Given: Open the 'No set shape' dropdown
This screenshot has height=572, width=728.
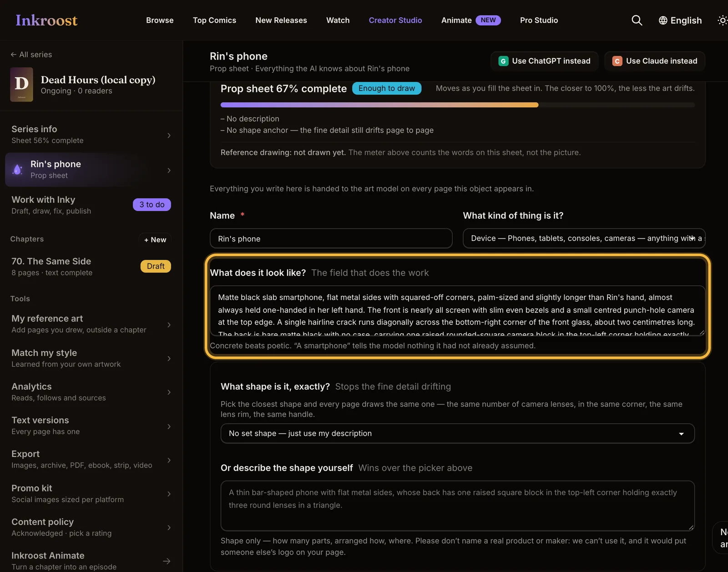Looking at the screenshot, I should tap(457, 433).
